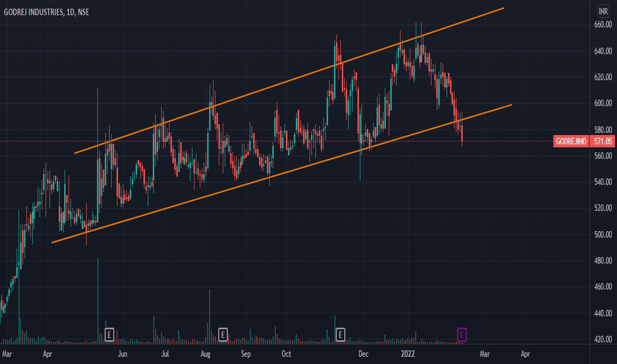The width and height of the screenshot is (617, 364).
Task: Click the 660.00 price axis label
Action: point(603,24)
